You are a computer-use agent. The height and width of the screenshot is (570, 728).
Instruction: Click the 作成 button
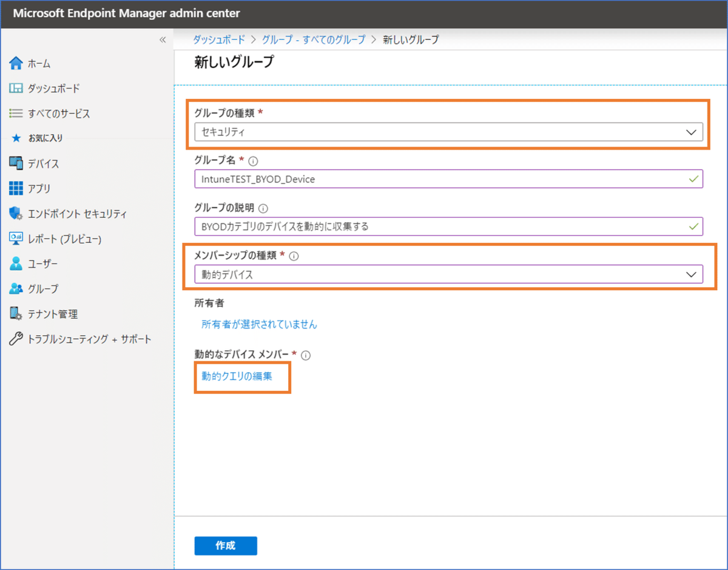226,546
